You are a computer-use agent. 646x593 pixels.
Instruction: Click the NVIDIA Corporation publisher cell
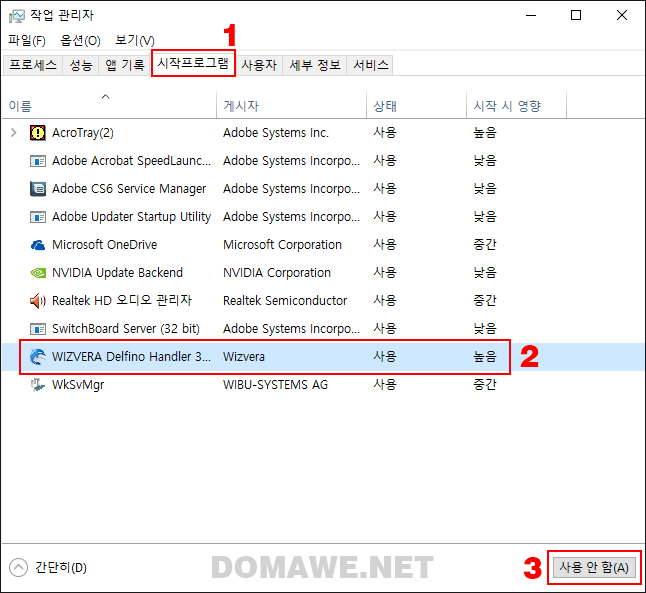[277, 273]
